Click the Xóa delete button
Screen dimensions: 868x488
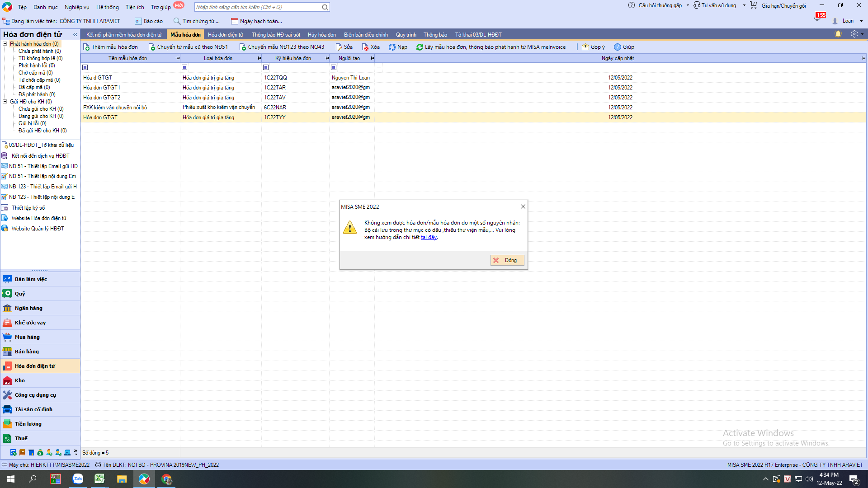pos(371,47)
